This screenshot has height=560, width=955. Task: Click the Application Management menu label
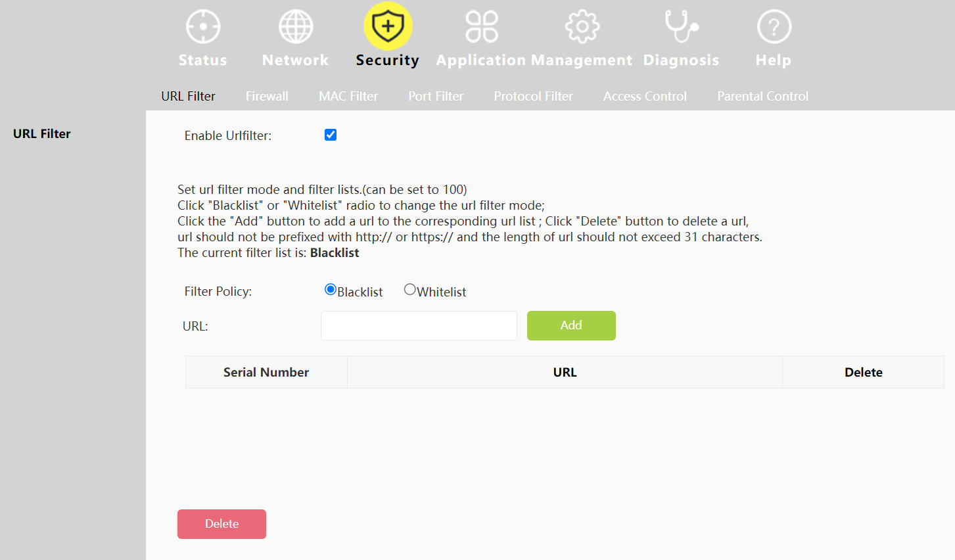pyautogui.click(x=534, y=60)
